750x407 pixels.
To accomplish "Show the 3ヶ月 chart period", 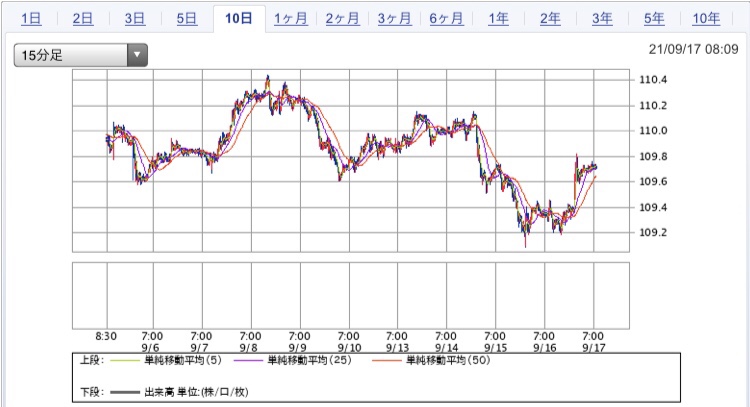I will pos(395,19).
